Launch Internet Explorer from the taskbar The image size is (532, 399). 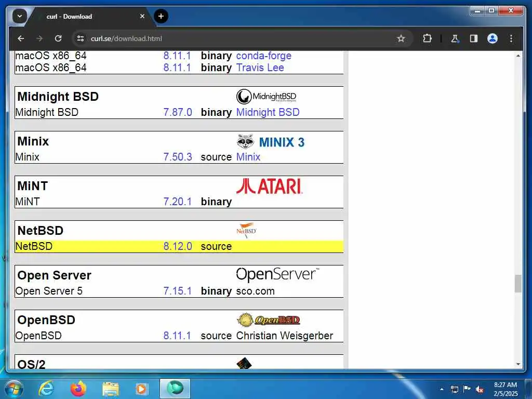coord(46,389)
